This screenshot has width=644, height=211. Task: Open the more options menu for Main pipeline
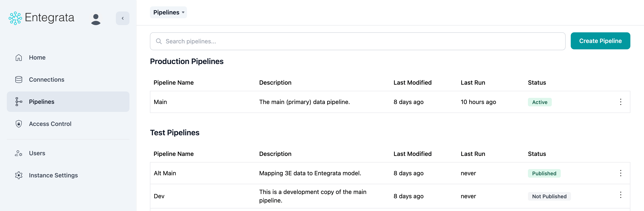point(621,102)
